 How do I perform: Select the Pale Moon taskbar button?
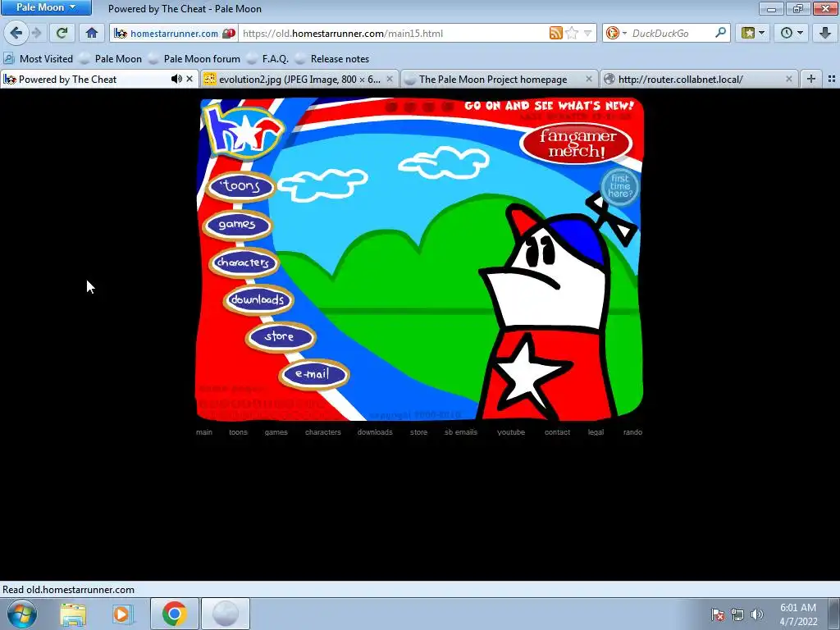(226, 614)
